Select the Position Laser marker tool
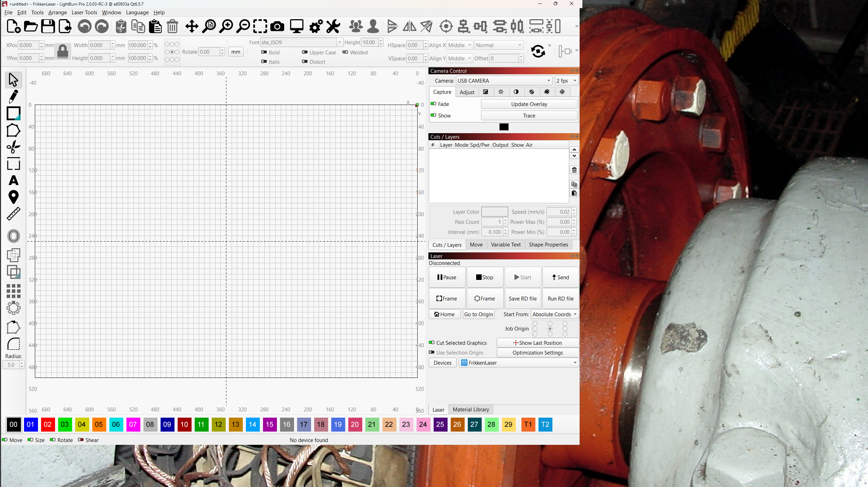 click(x=13, y=197)
